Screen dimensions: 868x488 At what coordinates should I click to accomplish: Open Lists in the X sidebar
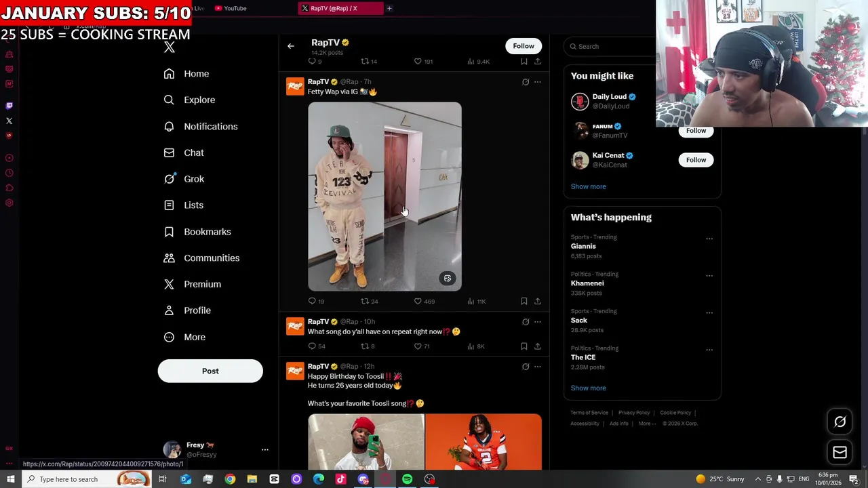[x=184, y=205]
